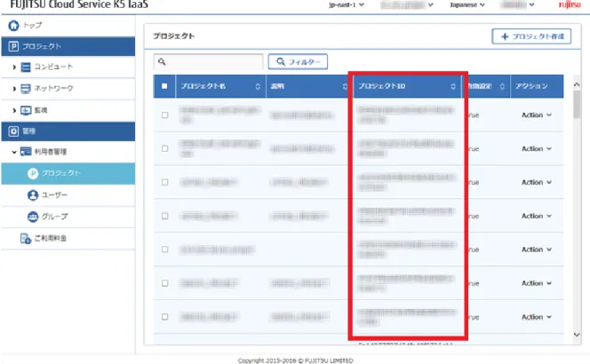Click the プロジェクト作成 button

pyautogui.click(x=531, y=36)
